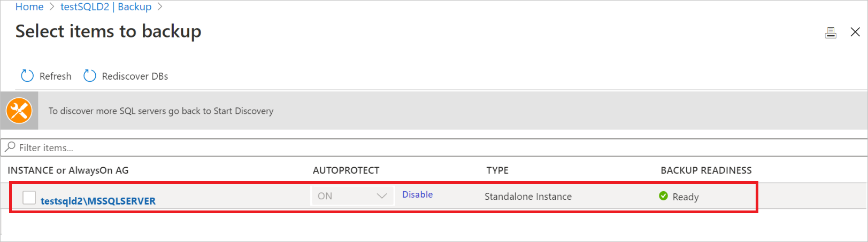This screenshot has width=868, height=242.
Task: Click the Refresh circular arrow icon
Action: coord(27,76)
